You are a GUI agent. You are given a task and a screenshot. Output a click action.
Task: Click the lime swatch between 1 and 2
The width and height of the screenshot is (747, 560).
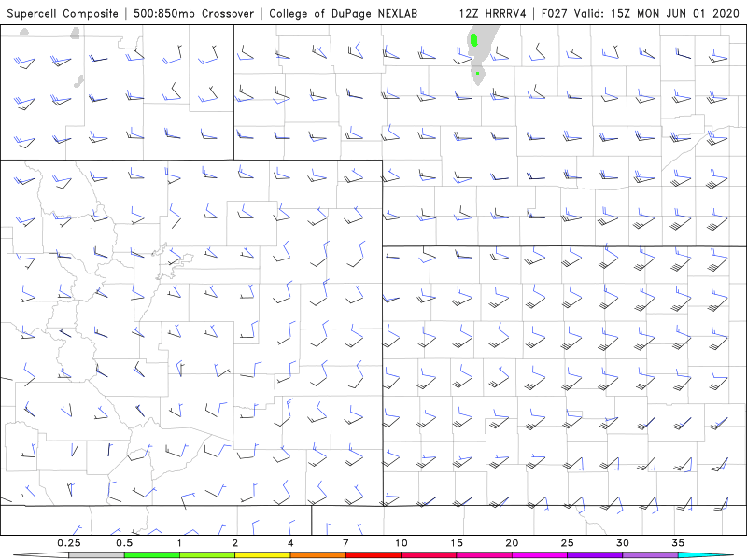click(x=207, y=555)
